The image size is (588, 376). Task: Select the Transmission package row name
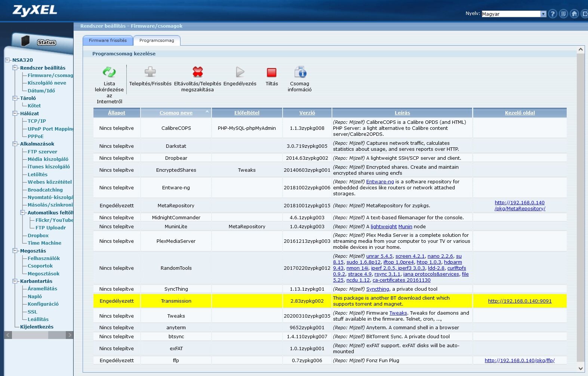point(176,301)
